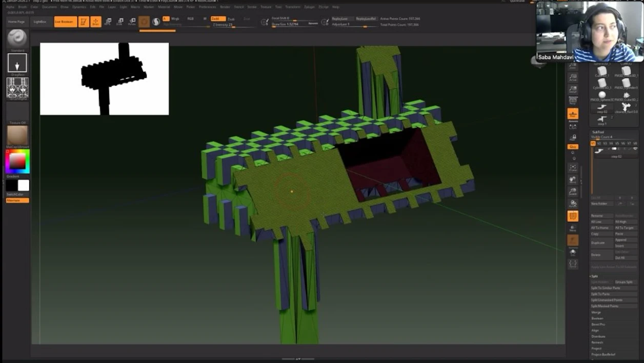The image size is (644, 363).
Task: Click the AAHalf icon in right shelf
Action: 573,90
